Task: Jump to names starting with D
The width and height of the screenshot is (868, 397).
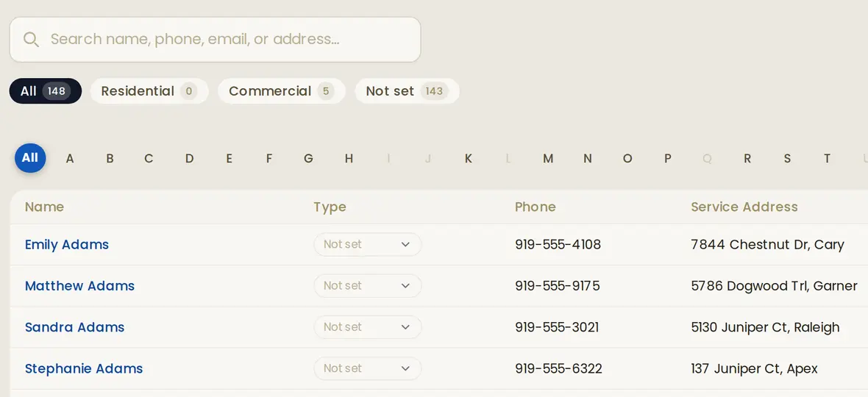Action: coord(189,159)
